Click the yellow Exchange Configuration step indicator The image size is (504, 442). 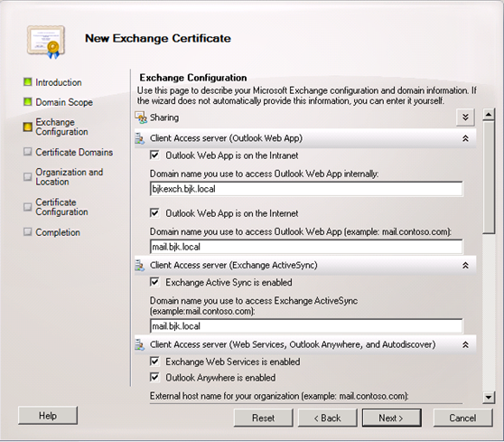click(28, 127)
